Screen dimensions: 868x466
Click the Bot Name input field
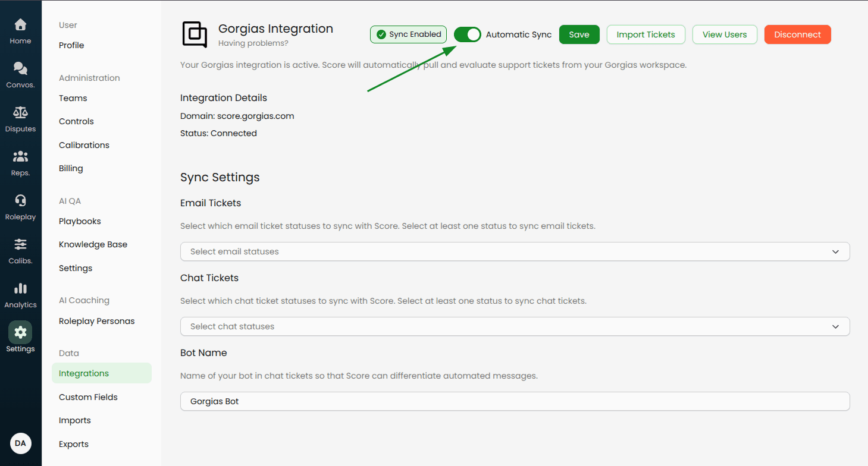tap(515, 401)
